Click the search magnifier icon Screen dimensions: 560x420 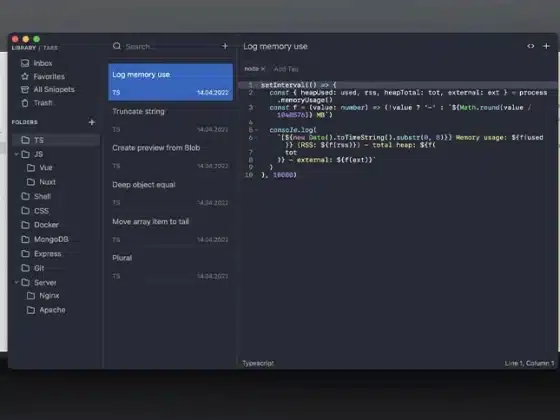click(116, 46)
